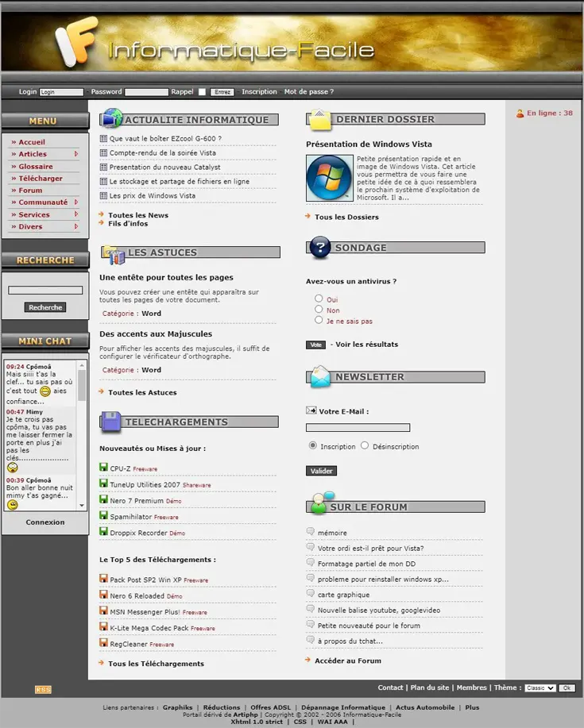Open the Glossaire menu item

(x=36, y=167)
